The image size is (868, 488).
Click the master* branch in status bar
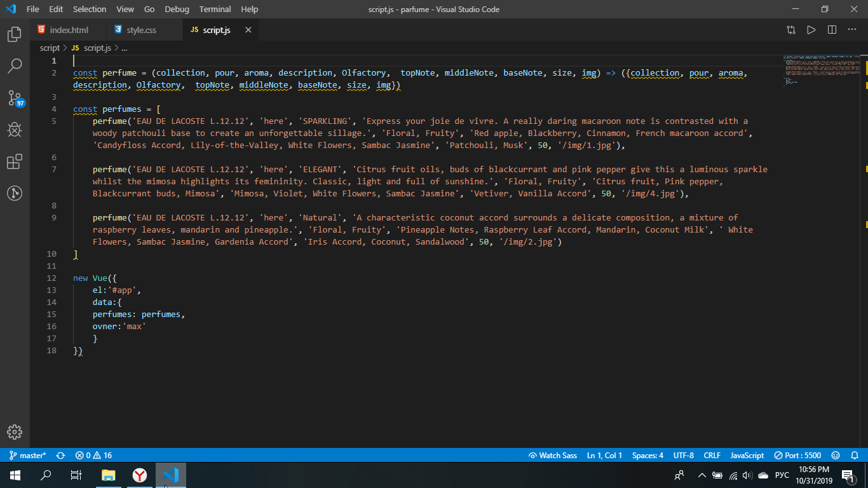click(x=28, y=456)
